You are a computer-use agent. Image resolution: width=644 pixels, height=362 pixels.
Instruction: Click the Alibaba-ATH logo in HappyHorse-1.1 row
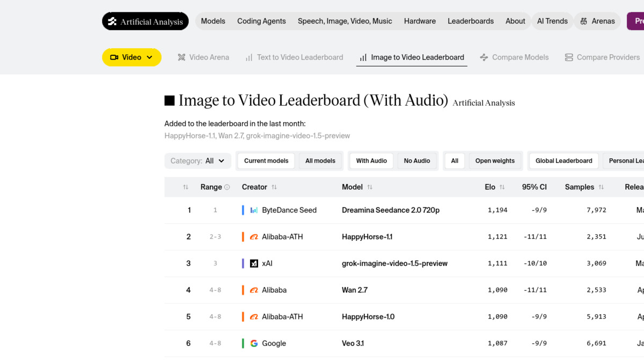[x=254, y=237]
